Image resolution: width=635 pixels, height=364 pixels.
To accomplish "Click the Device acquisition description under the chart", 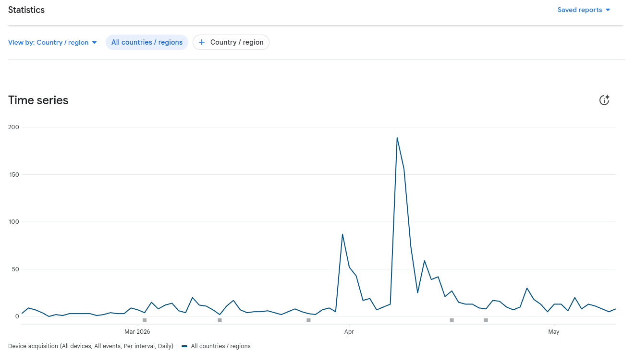I will point(91,346).
